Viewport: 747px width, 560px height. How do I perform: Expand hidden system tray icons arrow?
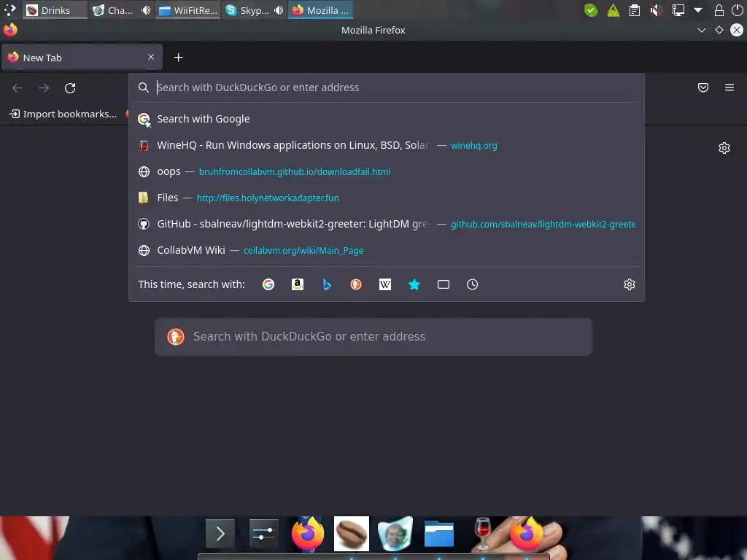tap(698, 10)
